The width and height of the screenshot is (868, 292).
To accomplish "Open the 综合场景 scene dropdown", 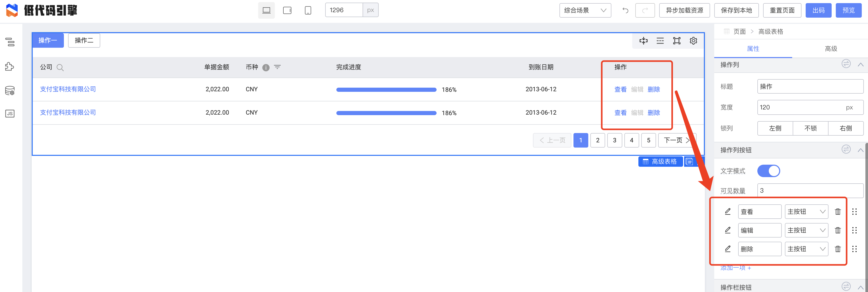I will 585,10.
